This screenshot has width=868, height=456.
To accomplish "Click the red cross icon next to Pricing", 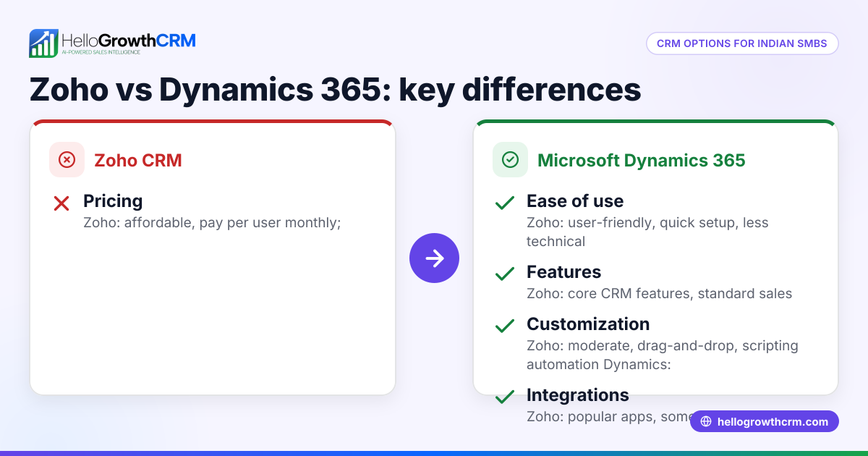I will pos(61,203).
